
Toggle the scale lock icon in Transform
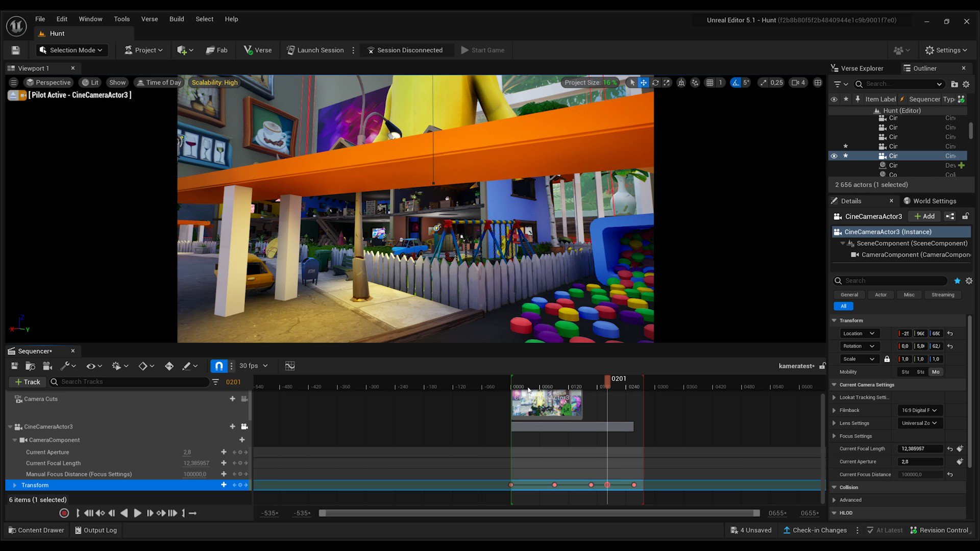887,359
